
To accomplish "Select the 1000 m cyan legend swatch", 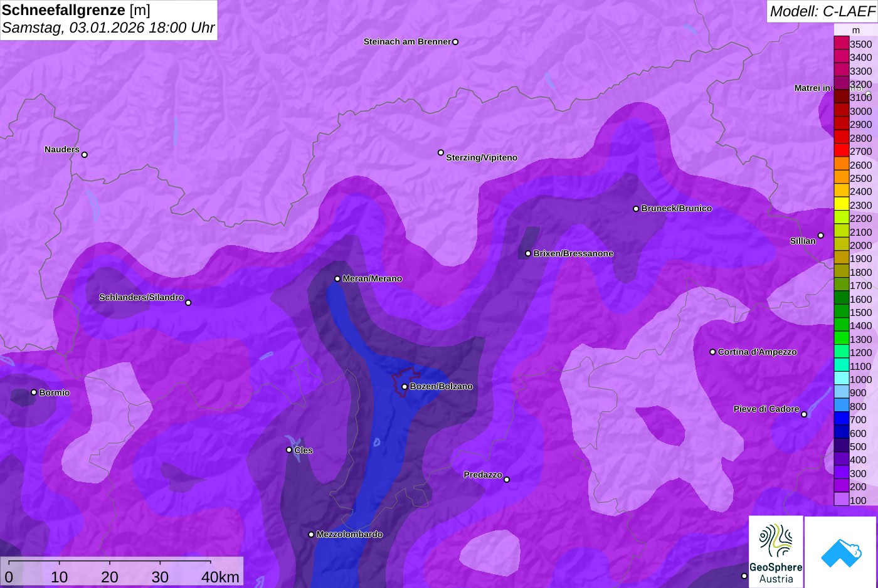I will tap(841, 379).
